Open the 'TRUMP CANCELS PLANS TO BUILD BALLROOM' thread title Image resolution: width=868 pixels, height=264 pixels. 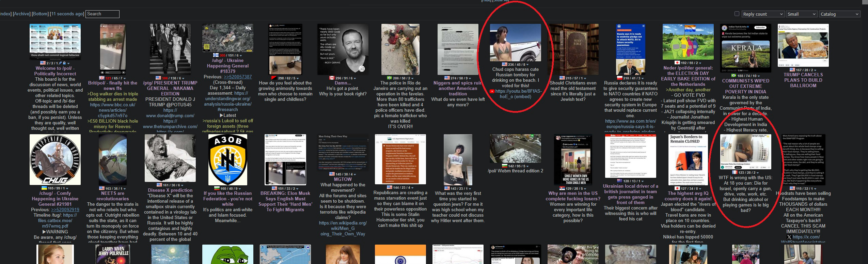803,80
